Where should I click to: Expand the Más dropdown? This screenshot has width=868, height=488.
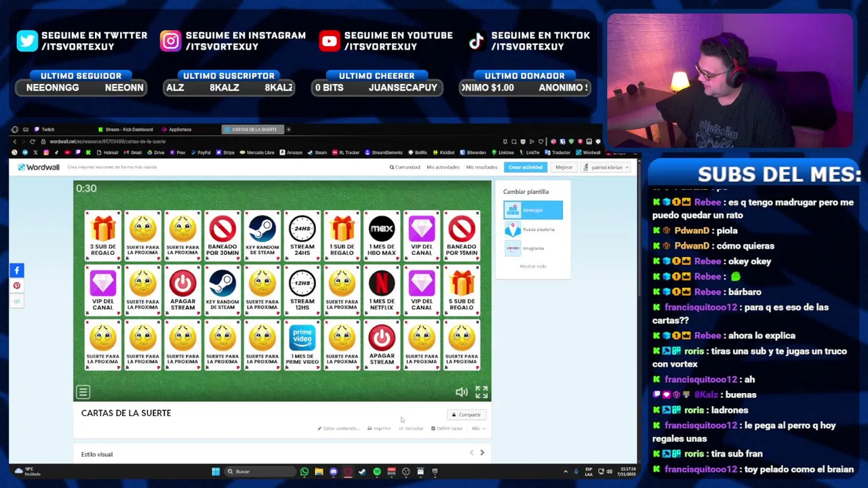coord(478,428)
